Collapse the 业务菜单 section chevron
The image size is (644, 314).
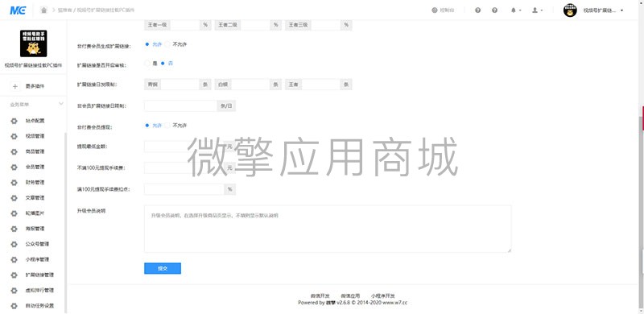[61, 104]
